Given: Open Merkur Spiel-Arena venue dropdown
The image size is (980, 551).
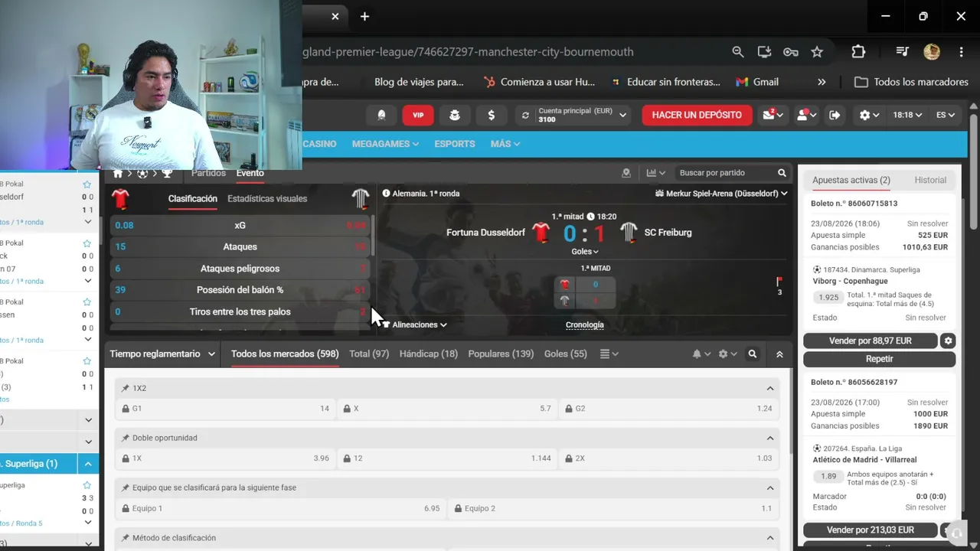Looking at the screenshot, I should pos(722,194).
